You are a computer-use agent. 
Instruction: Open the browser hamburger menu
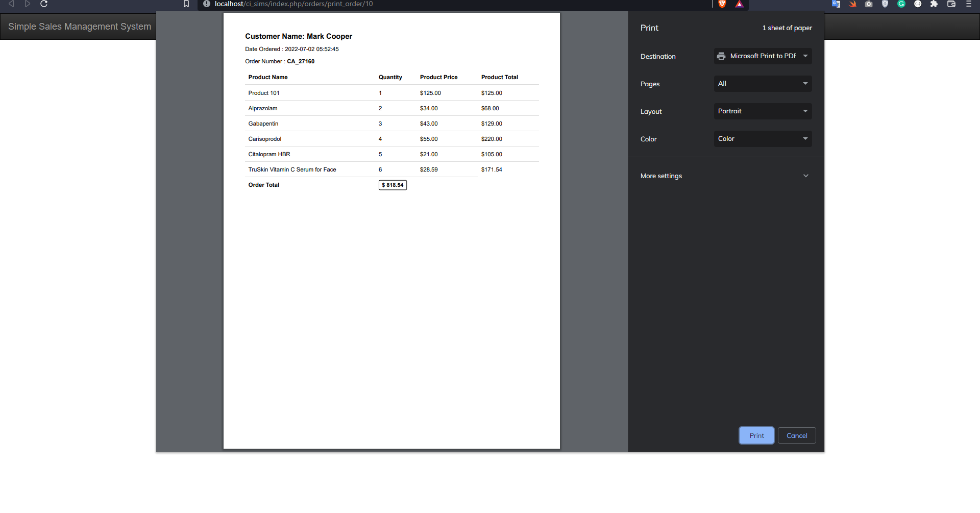point(968,4)
